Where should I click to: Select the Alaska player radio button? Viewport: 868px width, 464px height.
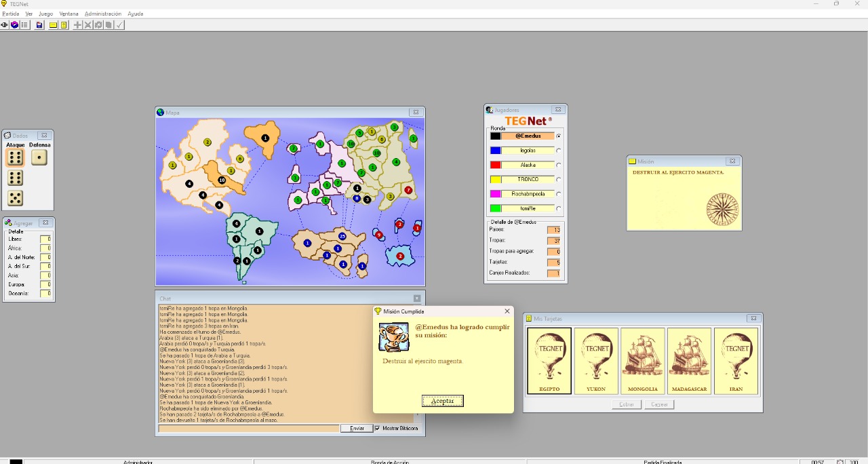[559, 165]
